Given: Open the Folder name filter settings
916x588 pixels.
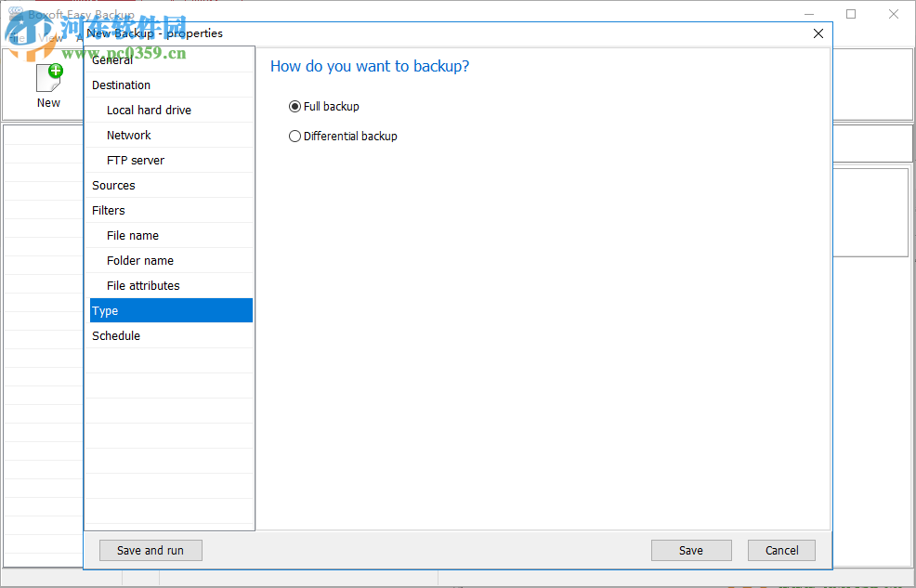Looking at the screenshot, I should click(x=139, y=260).
